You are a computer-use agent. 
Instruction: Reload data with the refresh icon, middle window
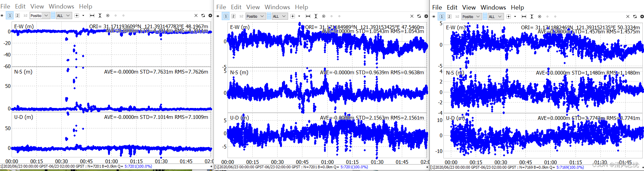[419, 16]
